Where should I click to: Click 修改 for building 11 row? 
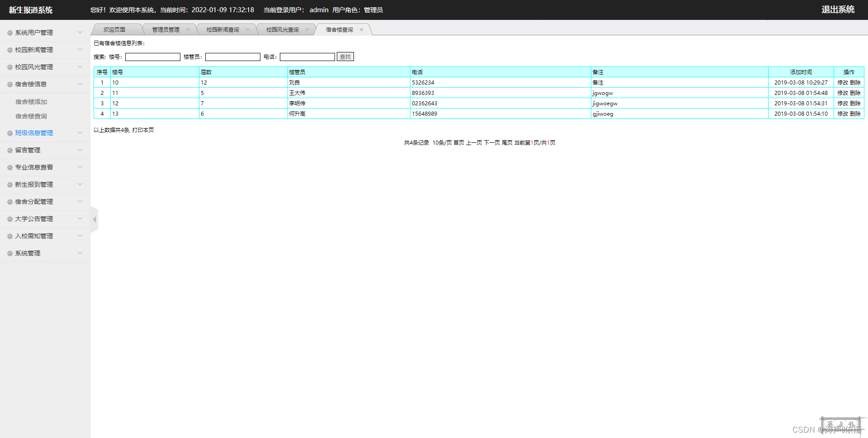pos(843,93)
